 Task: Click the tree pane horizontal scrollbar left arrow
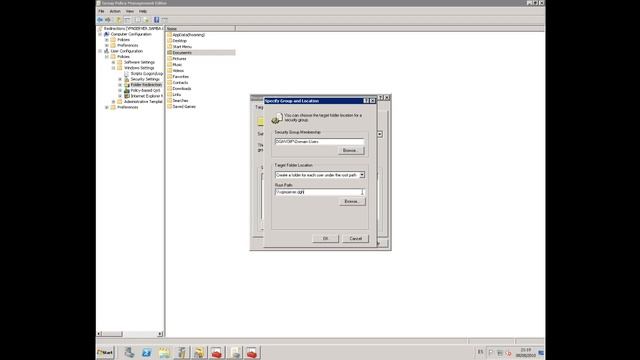pyautogui.click(x=99, y=334)
